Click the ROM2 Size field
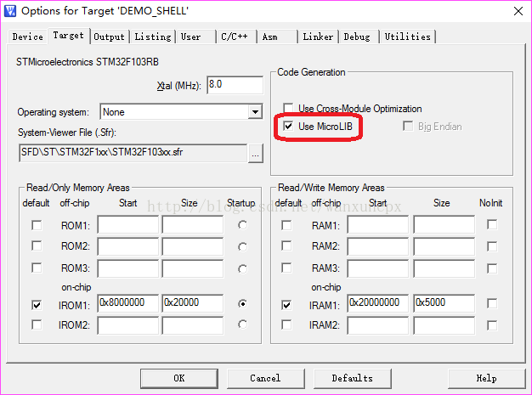532x395 pixels. [x=193, y=246]
